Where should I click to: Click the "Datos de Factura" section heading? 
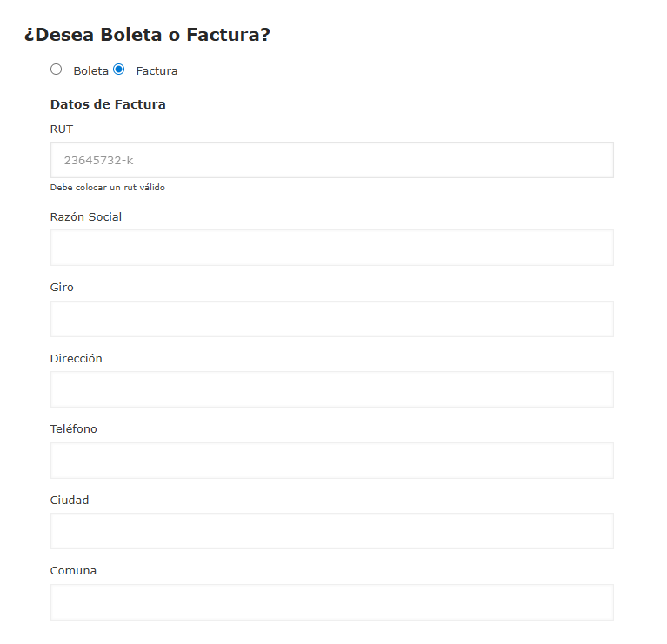(108, 104)
